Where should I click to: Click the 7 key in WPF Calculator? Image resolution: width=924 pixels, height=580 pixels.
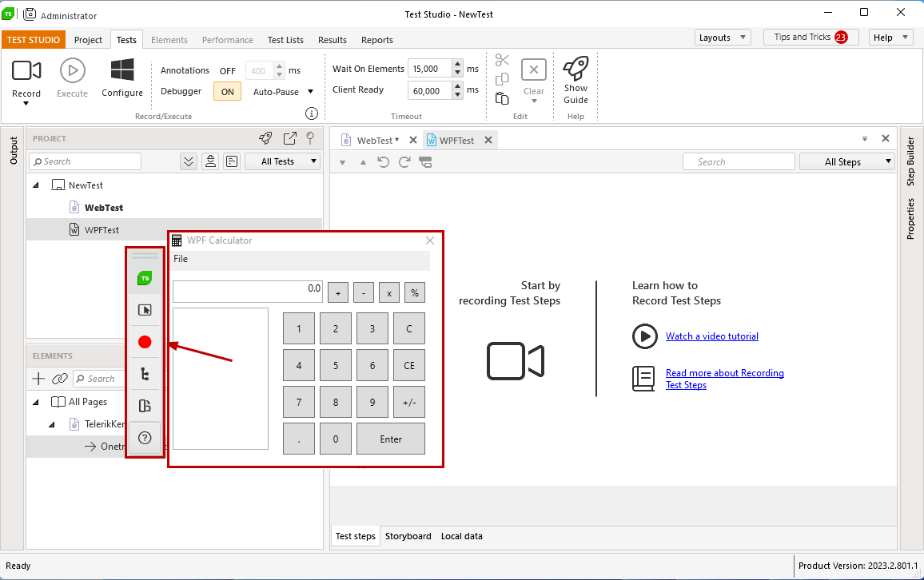pyautogui.click(x=299, y=402)
